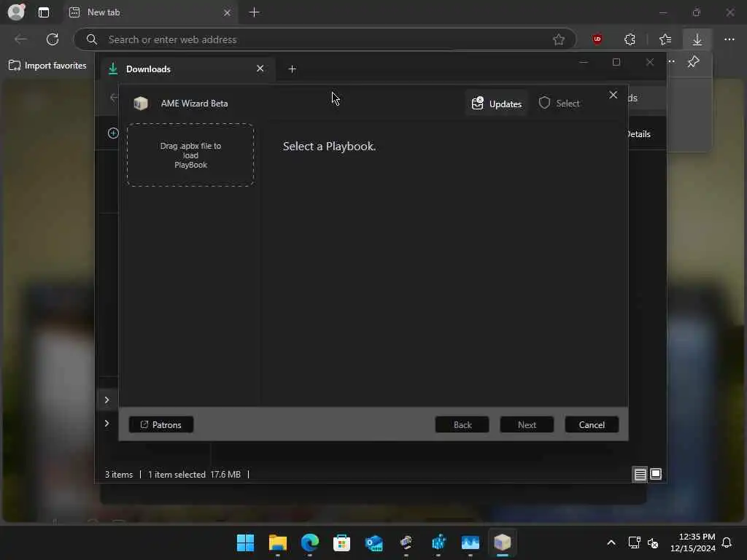Open Edge Favorites list icon

point(665,39)
